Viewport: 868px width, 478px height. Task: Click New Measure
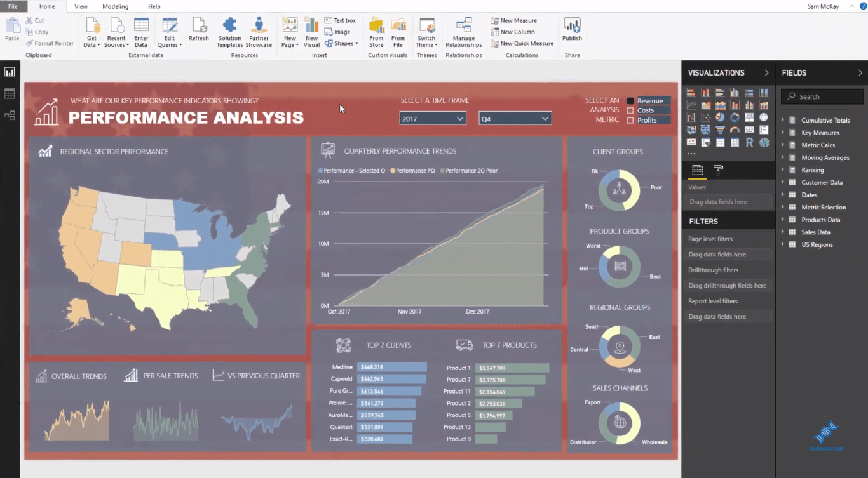(x=513, y=20)
